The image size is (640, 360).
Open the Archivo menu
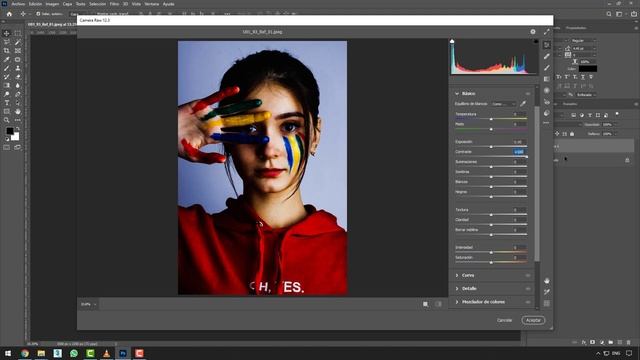coord(18,4)
